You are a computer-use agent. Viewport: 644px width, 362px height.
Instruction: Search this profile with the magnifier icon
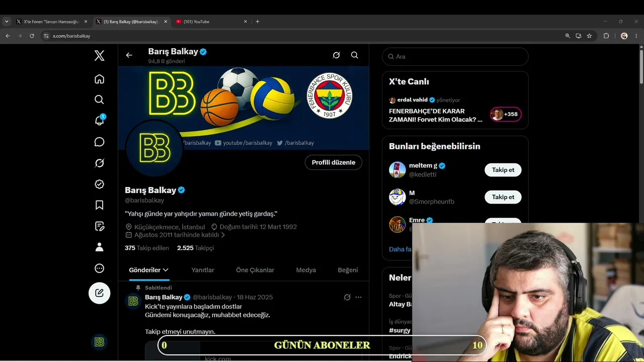point(355,55)
